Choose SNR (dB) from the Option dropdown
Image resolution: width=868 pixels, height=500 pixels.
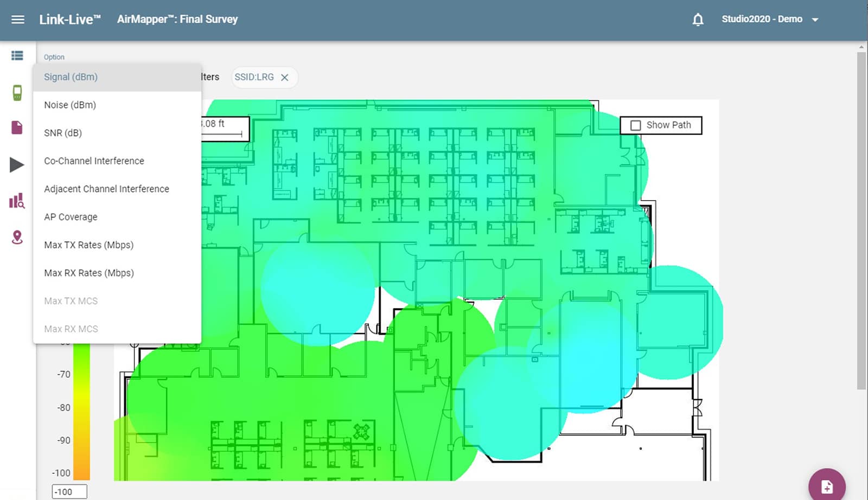64,133
